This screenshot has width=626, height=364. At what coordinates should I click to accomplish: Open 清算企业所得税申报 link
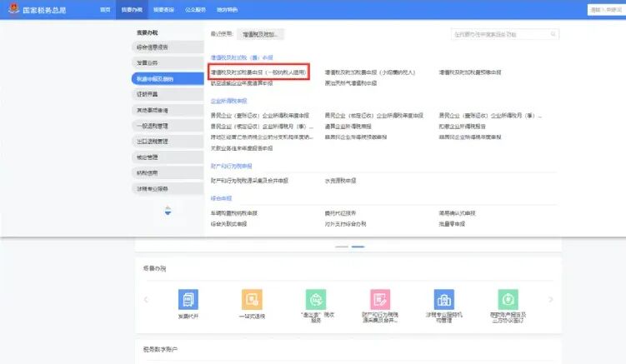348,126
